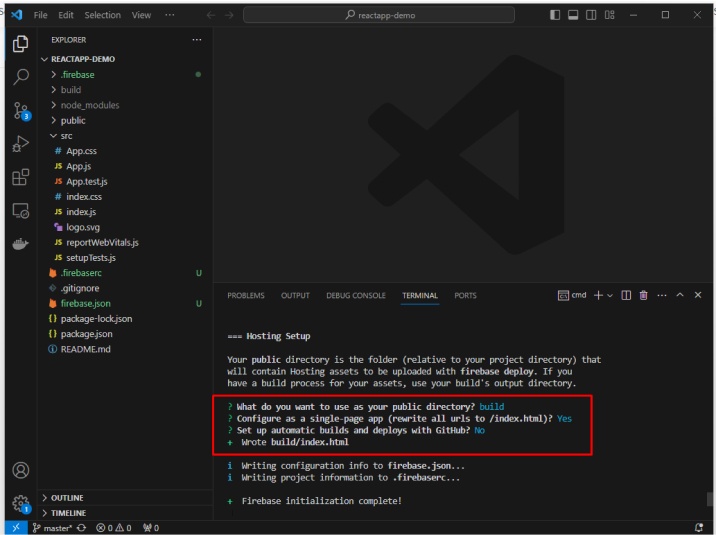
Task: Click the terminal vertical scrollbar
Action: click(709, 498)
